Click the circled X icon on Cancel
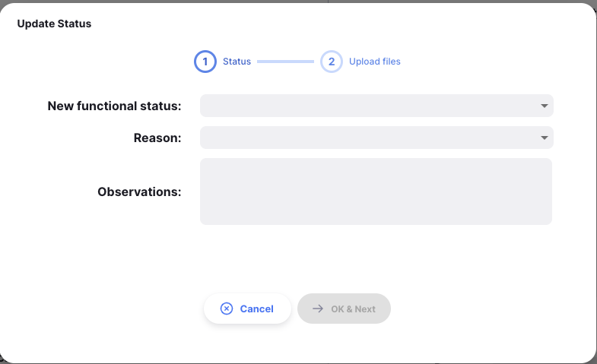597x364 pixels. pyautogui.click(x=227, y=309)
